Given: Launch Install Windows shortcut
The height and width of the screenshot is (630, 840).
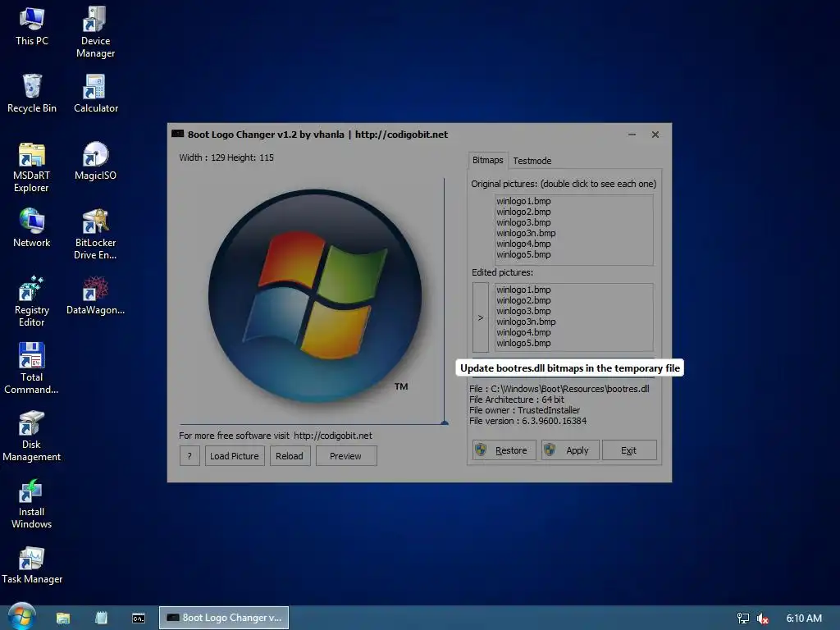Looking at the screenshot, I should (x=32, y=504).
